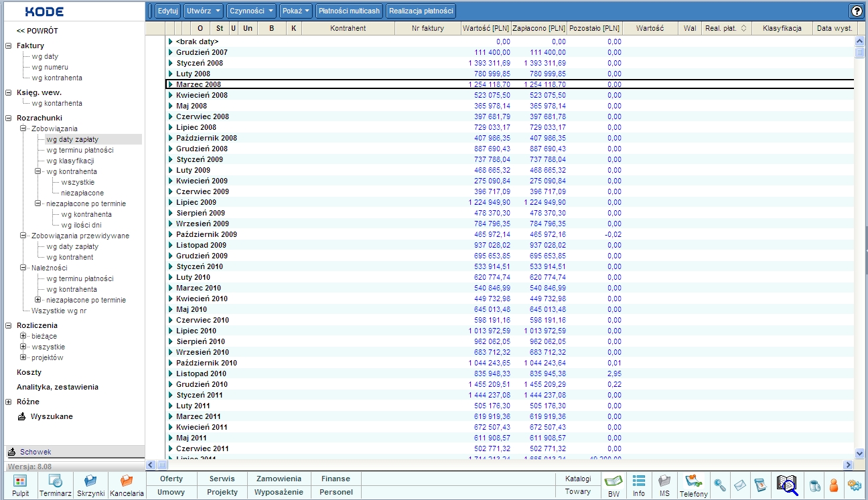Open the settings gears icon
This screenshot has height=500, width=868.
tap(855, 485)
